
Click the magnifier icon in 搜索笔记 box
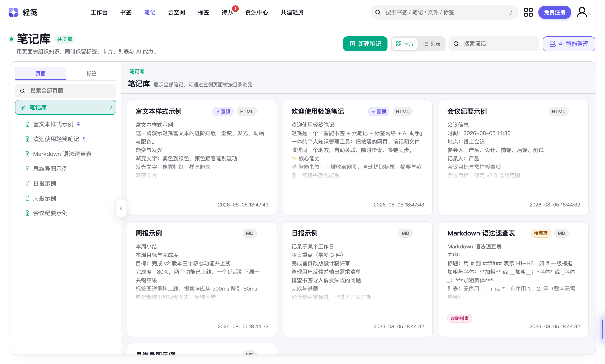point(456,44)
